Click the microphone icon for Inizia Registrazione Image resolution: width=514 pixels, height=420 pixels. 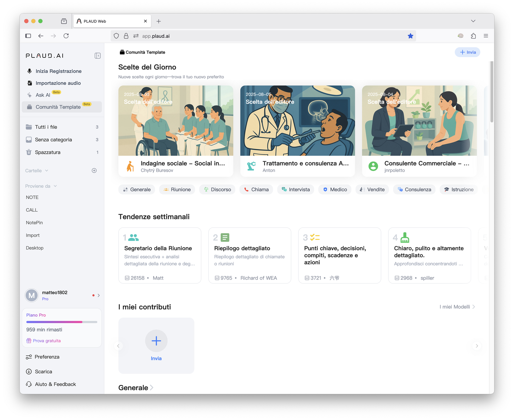pyautogui.click(x=30, y=71)
